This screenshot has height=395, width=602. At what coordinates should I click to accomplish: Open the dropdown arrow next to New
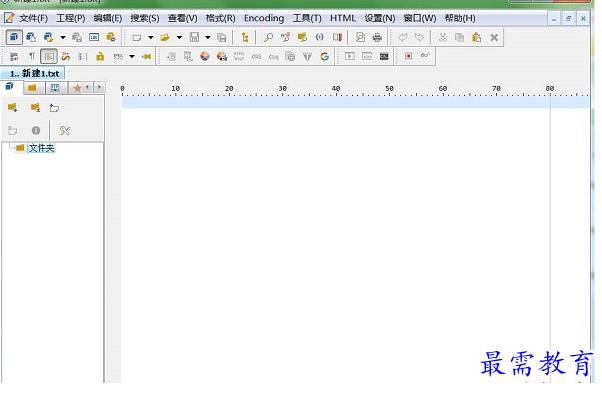click(x=151, y=38)
